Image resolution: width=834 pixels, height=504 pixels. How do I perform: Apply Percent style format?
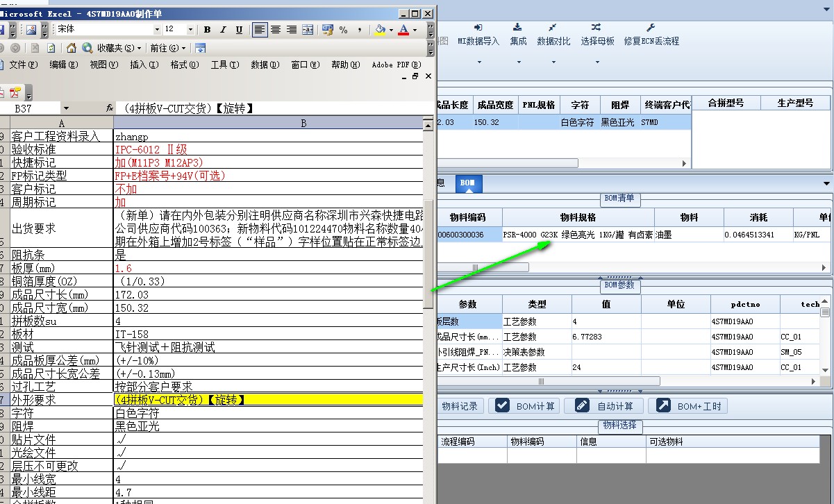coord(344,30)
